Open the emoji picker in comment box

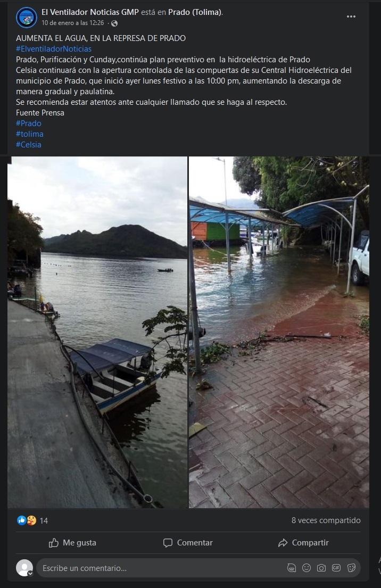click(x=307, y=568)
